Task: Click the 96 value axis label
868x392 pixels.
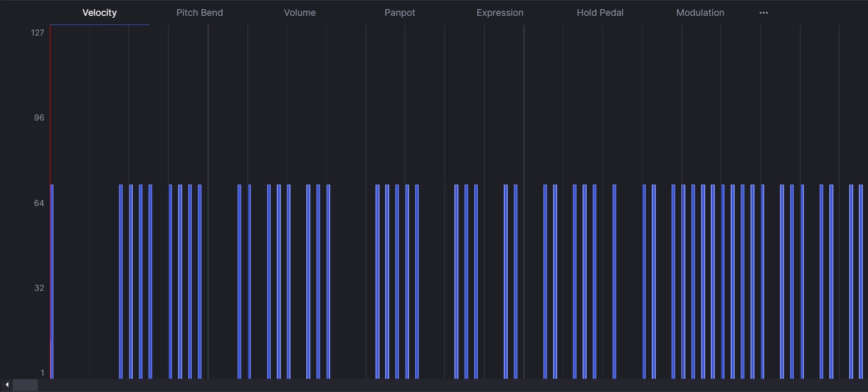Action: click(x=39, y=118)
